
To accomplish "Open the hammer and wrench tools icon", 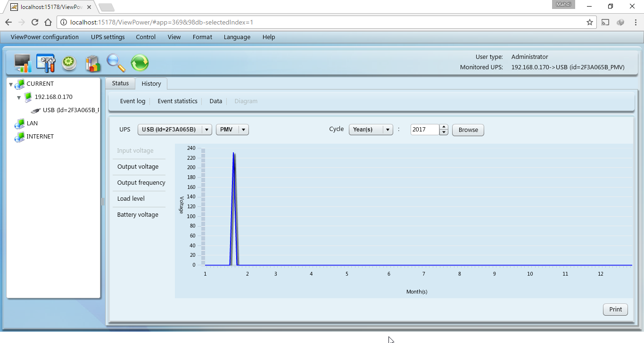I will [46, 63].
